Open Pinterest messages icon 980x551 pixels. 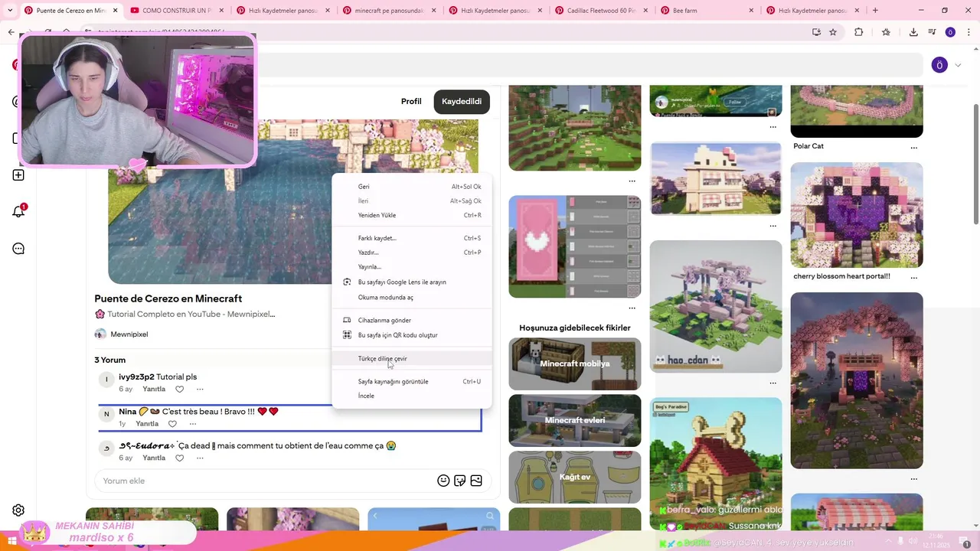click(18, 249)
